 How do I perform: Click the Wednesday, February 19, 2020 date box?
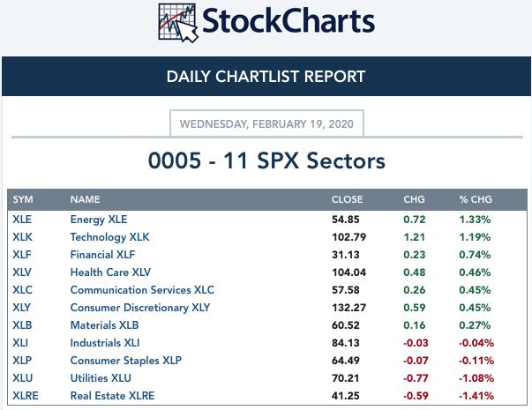(266, 124)
